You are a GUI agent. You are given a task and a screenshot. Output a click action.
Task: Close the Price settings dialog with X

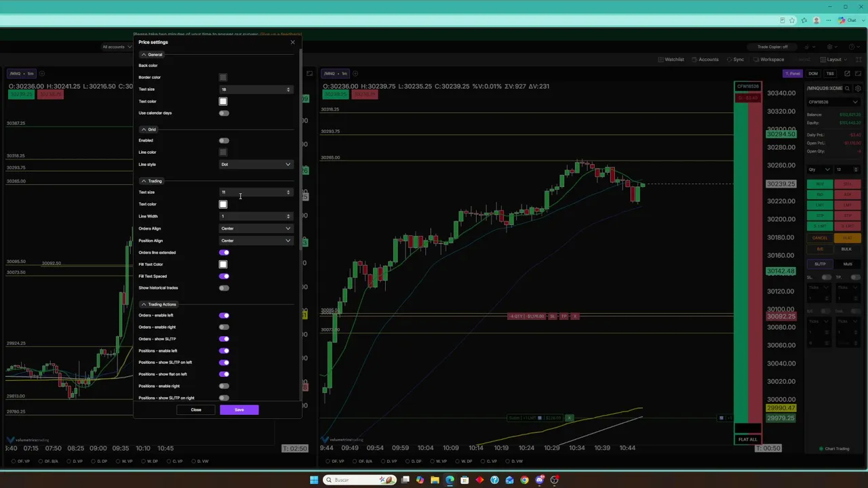tap(293, 42)
